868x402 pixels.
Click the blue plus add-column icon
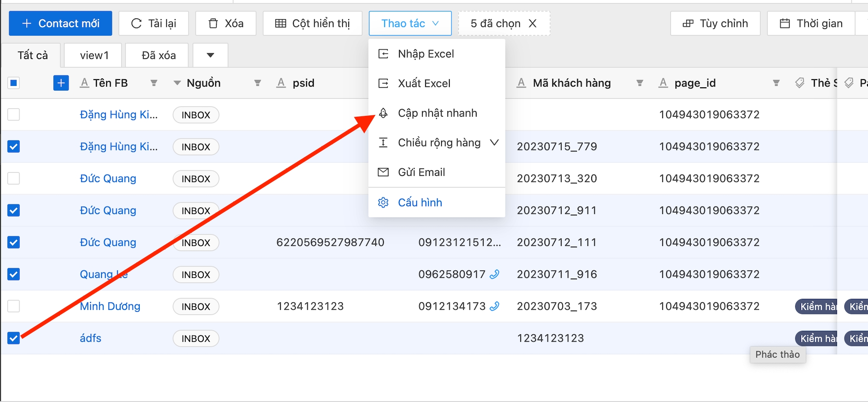point(61,83)
